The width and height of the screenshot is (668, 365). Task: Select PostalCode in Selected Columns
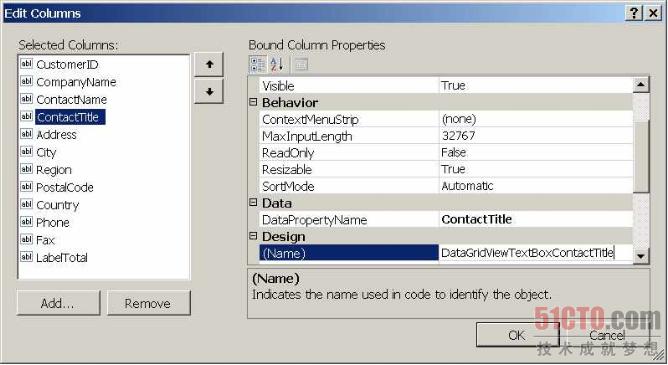65,187
